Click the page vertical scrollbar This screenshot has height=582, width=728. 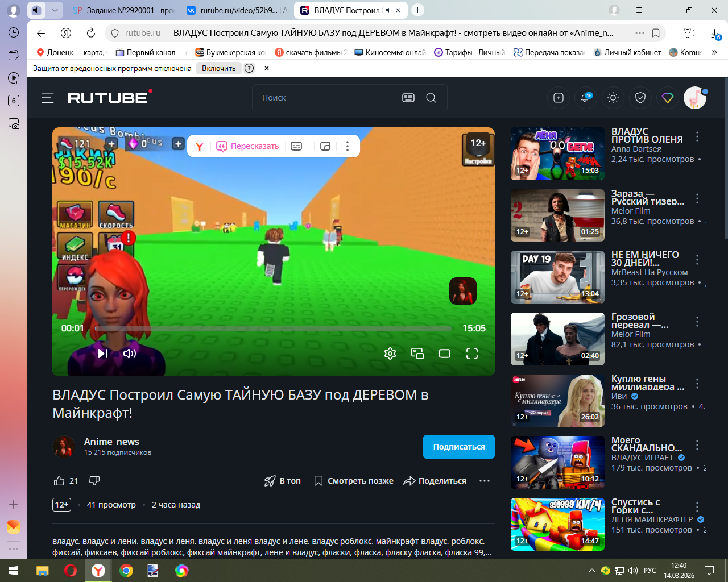[x=725, y=159]
